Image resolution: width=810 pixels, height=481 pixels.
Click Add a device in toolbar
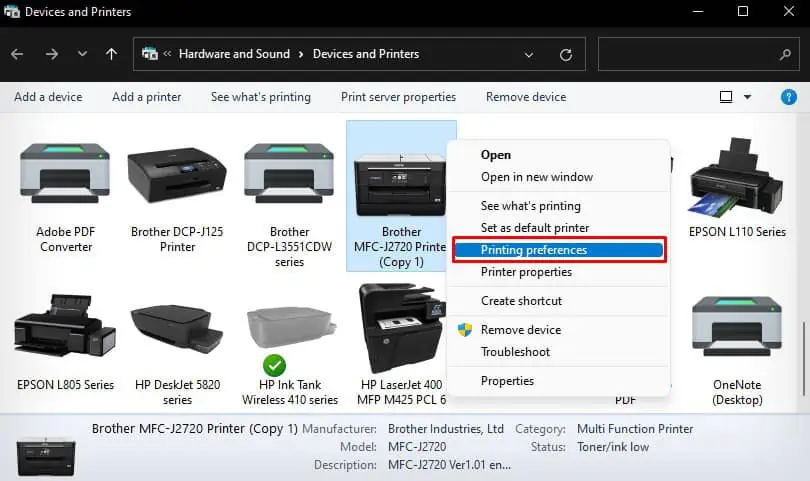(x=48, y=97)
